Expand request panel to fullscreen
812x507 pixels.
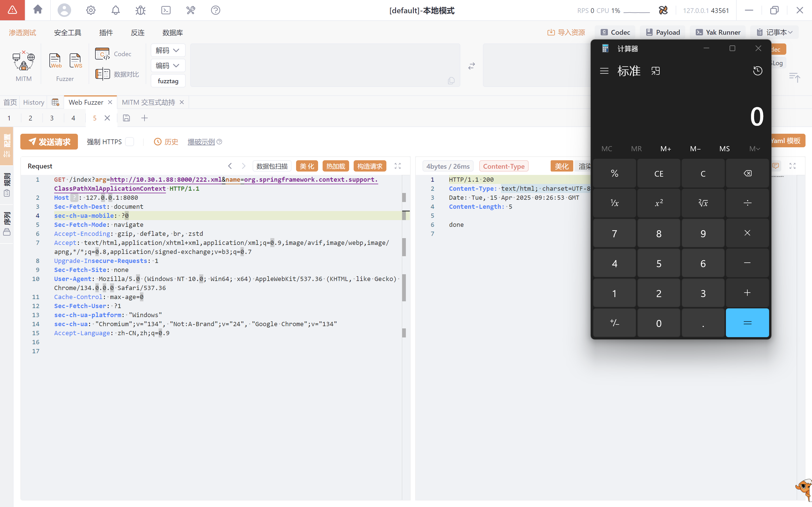point(397,166)
